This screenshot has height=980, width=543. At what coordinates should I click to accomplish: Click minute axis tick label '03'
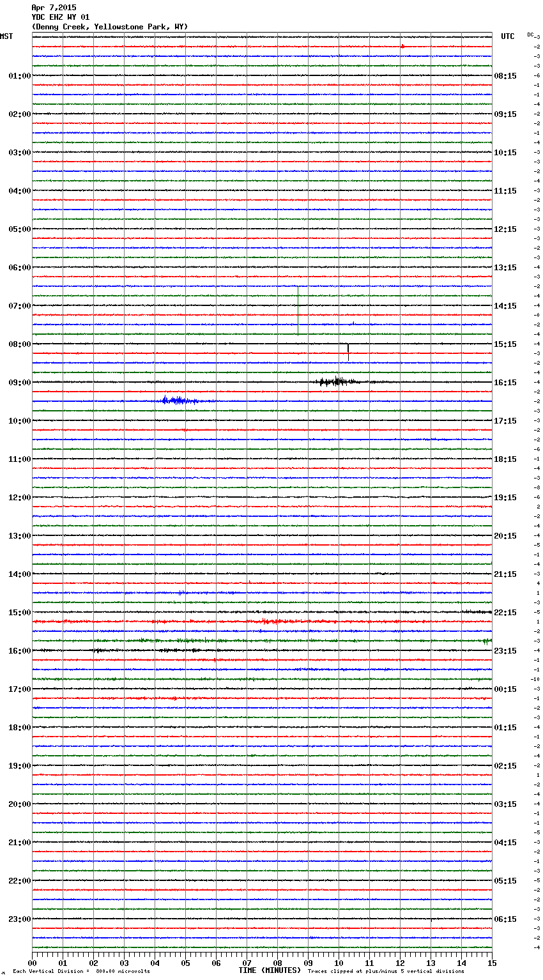point(124,963)
